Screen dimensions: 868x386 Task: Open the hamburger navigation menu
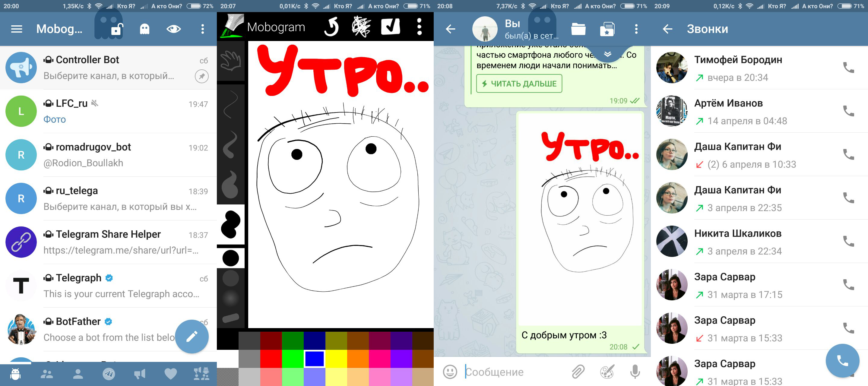pos(17,29)
